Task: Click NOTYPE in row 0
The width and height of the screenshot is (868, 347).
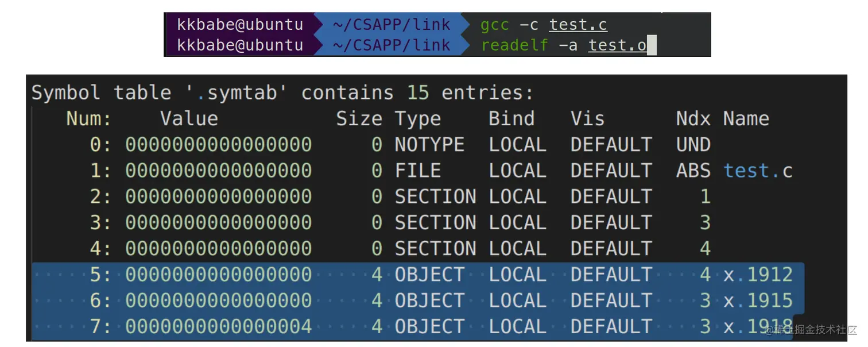Action: [429, 145]
